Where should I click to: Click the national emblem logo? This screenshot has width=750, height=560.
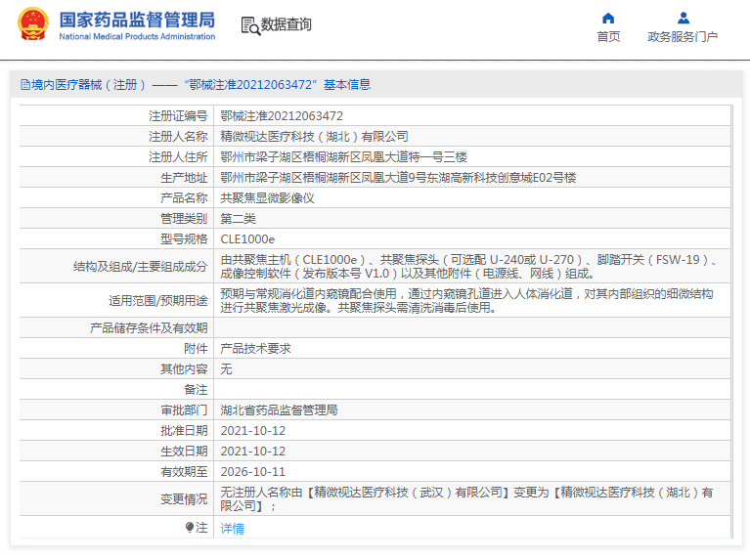[33, 23]
